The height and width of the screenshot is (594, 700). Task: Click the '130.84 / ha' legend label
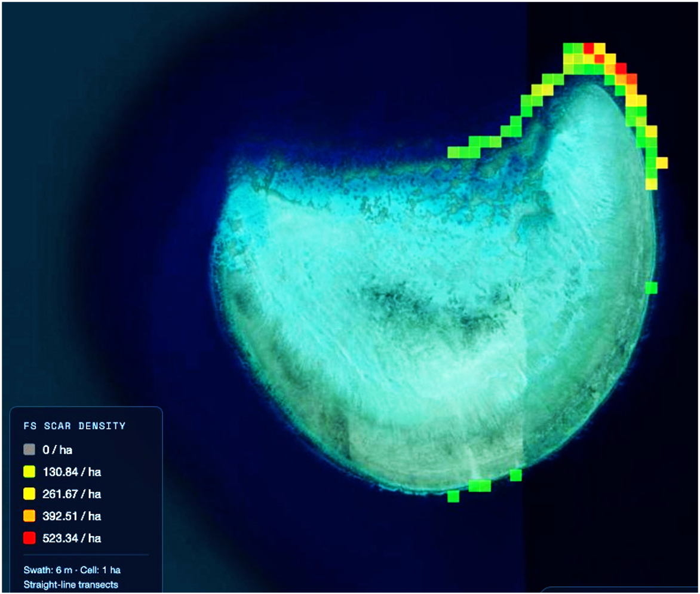point(72,472)
